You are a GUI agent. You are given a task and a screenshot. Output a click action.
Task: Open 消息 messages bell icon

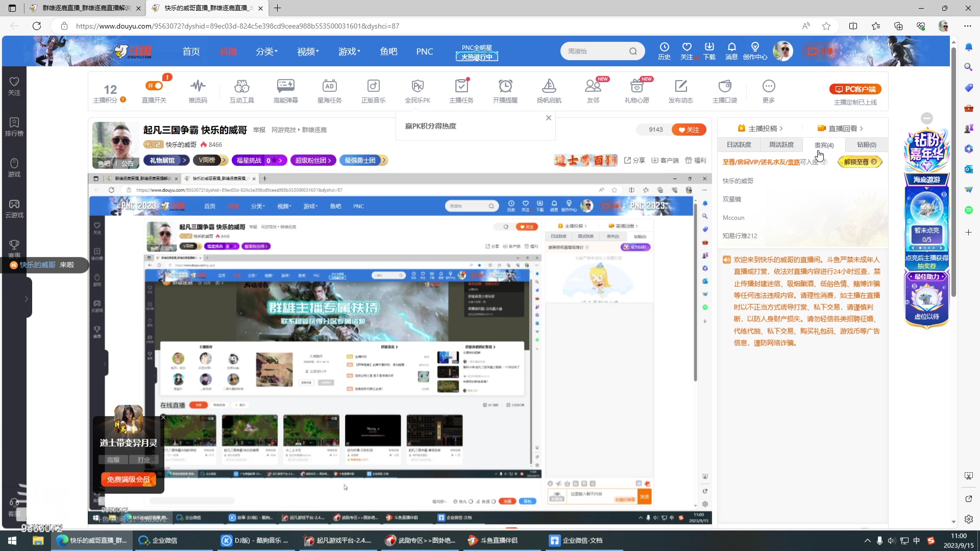point(731,51)
